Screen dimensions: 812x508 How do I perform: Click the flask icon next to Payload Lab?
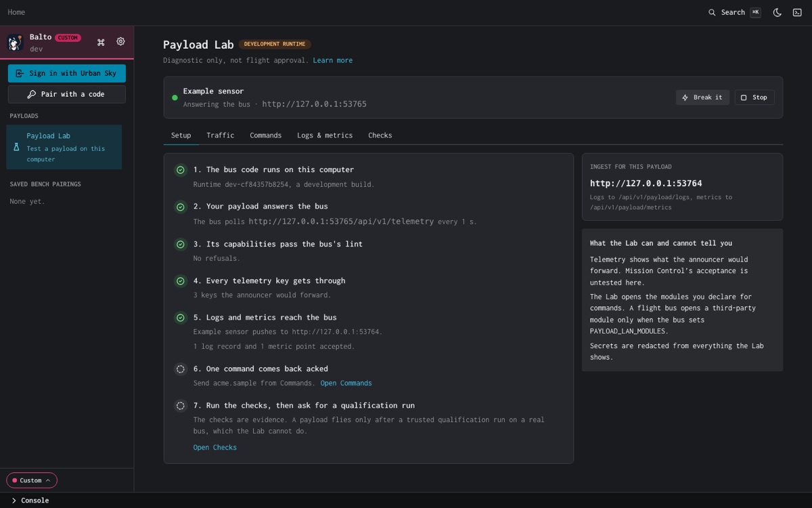click(x=17, y=146)
